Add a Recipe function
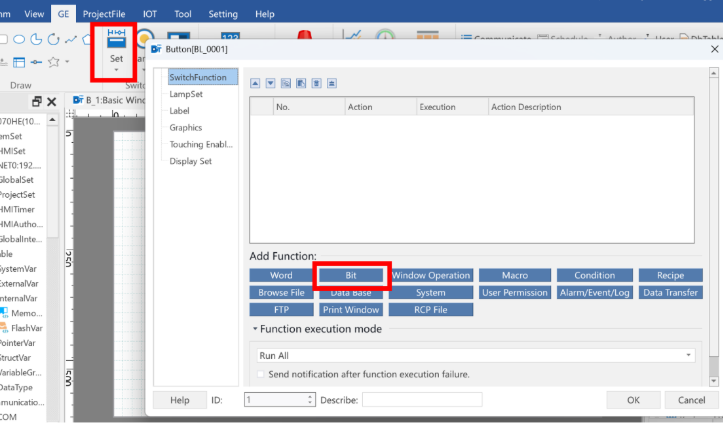The image size is (723, 423). (x=670, y=275)
